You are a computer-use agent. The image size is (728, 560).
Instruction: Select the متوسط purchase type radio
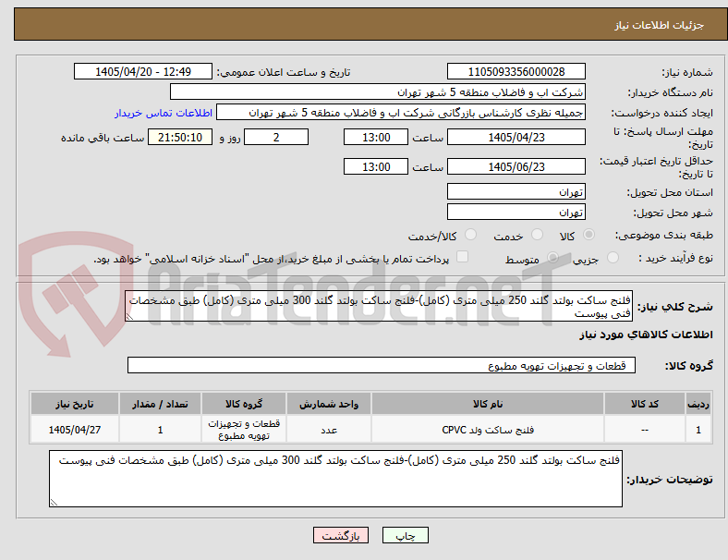point(552,257)
